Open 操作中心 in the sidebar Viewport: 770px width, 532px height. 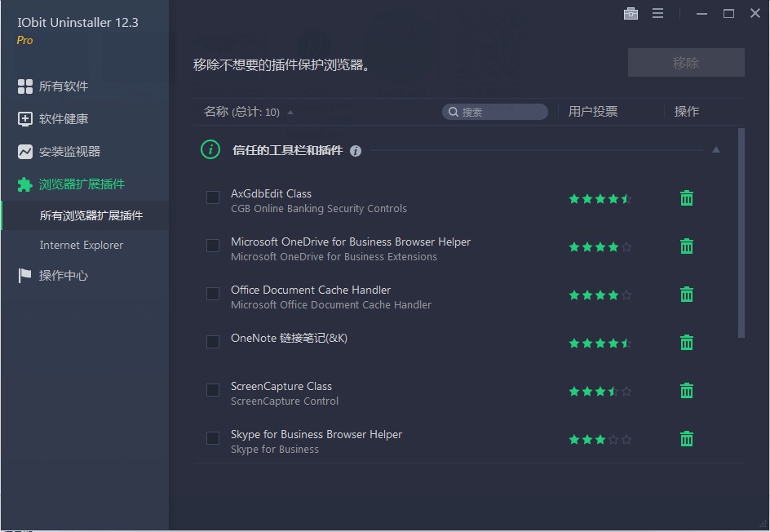tap(64, 276)
